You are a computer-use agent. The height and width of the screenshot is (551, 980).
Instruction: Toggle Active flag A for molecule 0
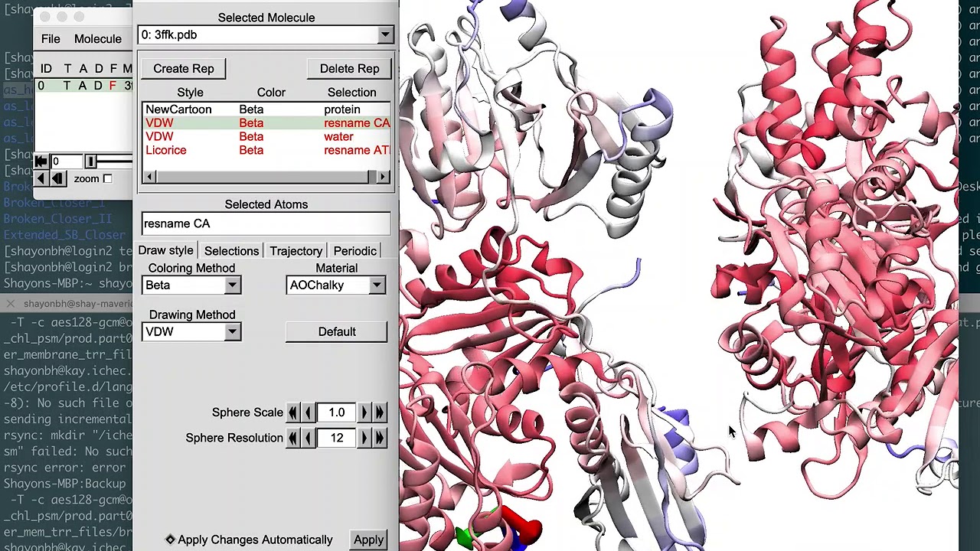[x=83, y=86]
